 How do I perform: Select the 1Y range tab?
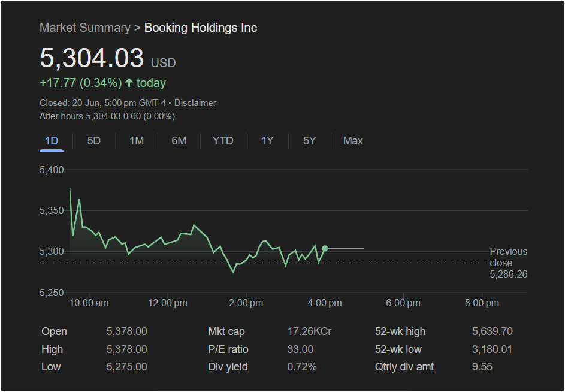[267, 141]
